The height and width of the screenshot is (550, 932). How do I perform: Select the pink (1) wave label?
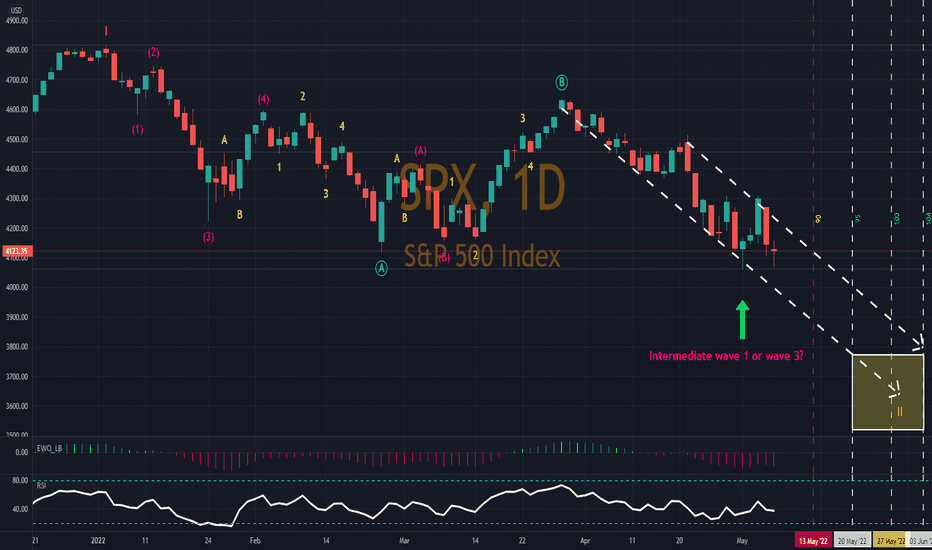137,129
